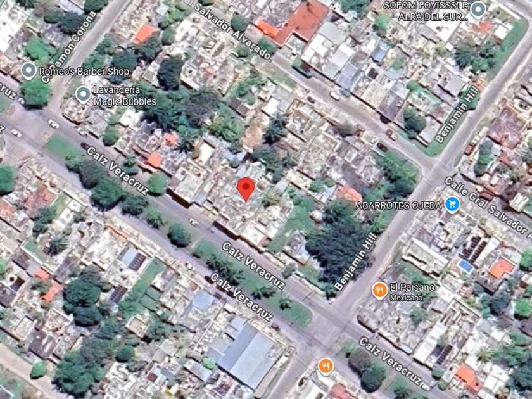Open the Lavandería Magic Bubbles label

125,96
